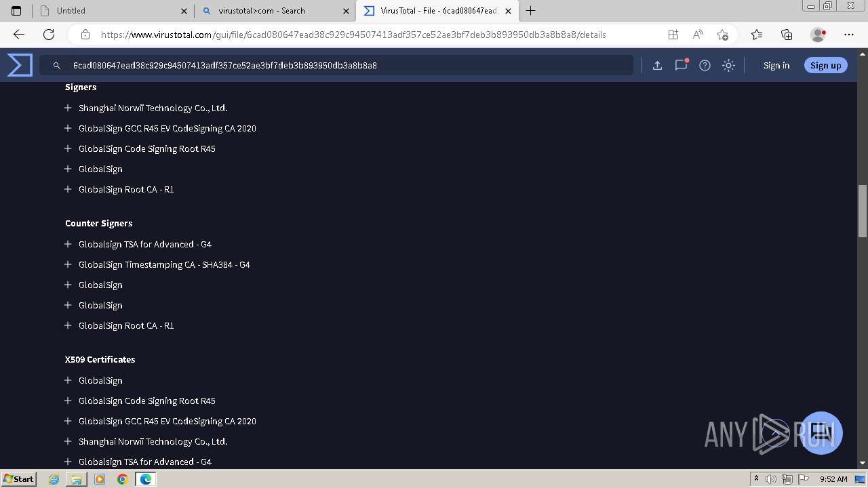868x488 pixels.
Task: Launch Internet Explorer from the taskbar
Action: (54, 479)
